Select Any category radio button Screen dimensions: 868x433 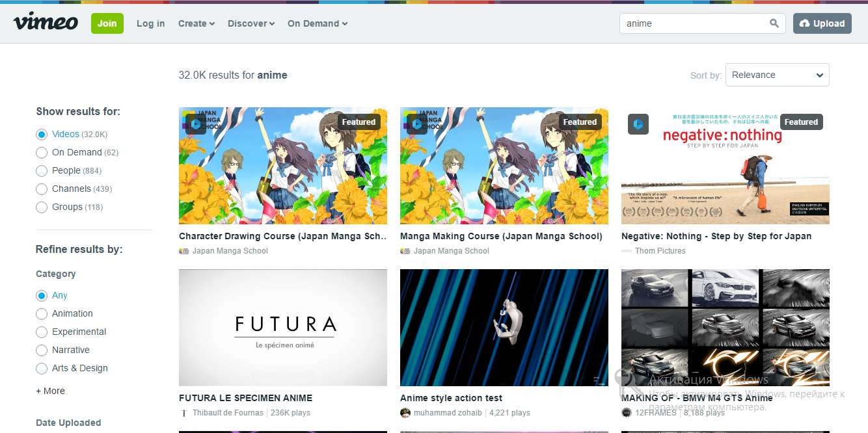42,296
